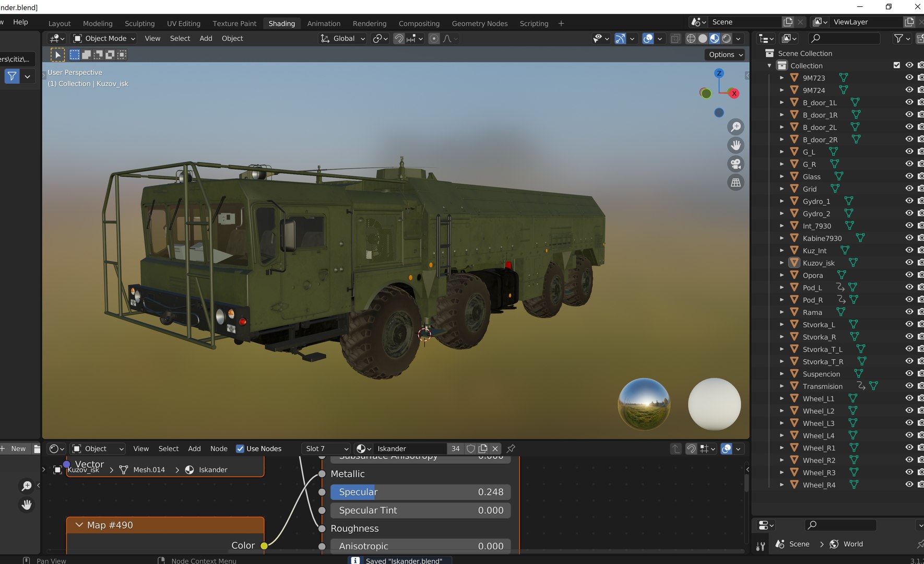The image size is (924, 564).
Task: Hide the 9M723 object with its eye icon
Action: point(909,77)
